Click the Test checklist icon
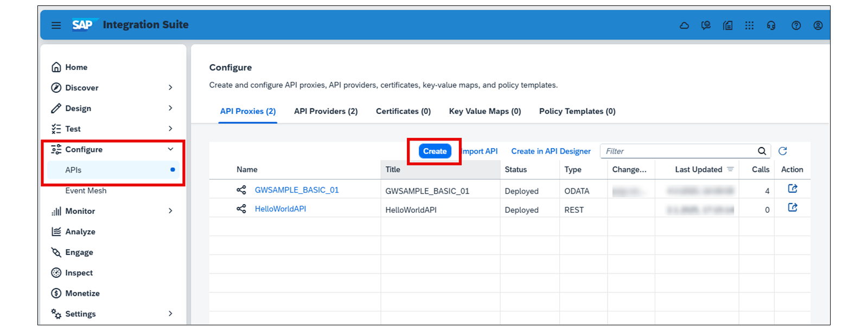868x331 pixels. [56, 129]
